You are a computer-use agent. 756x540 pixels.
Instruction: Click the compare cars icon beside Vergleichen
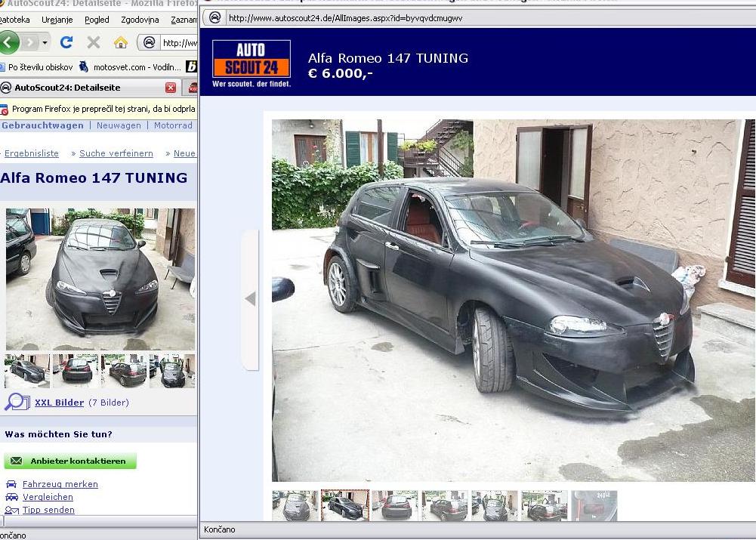click(x=11, y=497)
